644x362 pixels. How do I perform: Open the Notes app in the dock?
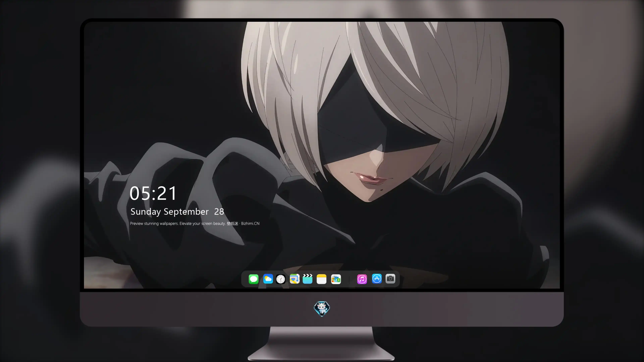coord(321,279)
